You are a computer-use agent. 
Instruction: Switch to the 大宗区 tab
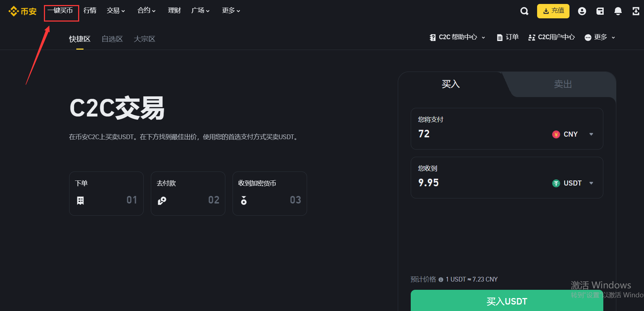[x=144, y=39]
